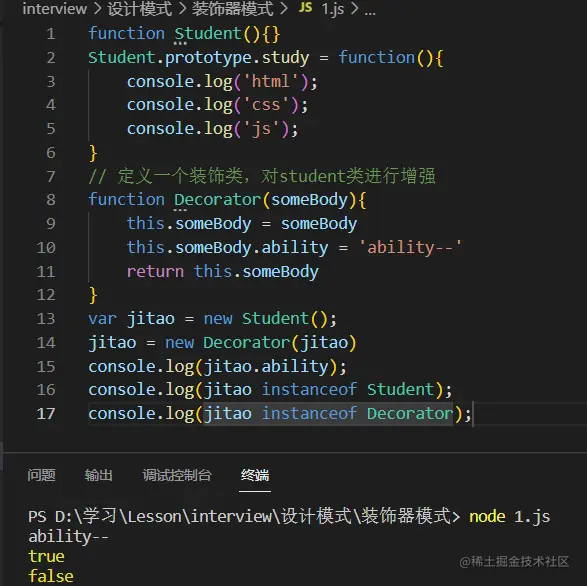Open the 装饰器模式 breadcrumb folder
This screenshot has height=586, width=587.
coord(232,8)
